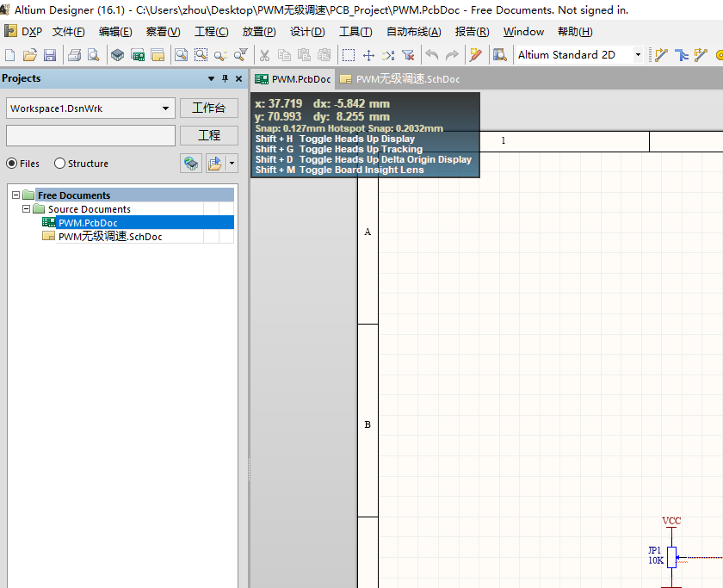Zoom on selected objects icon

pyautogui.click(x=220, y=55)
